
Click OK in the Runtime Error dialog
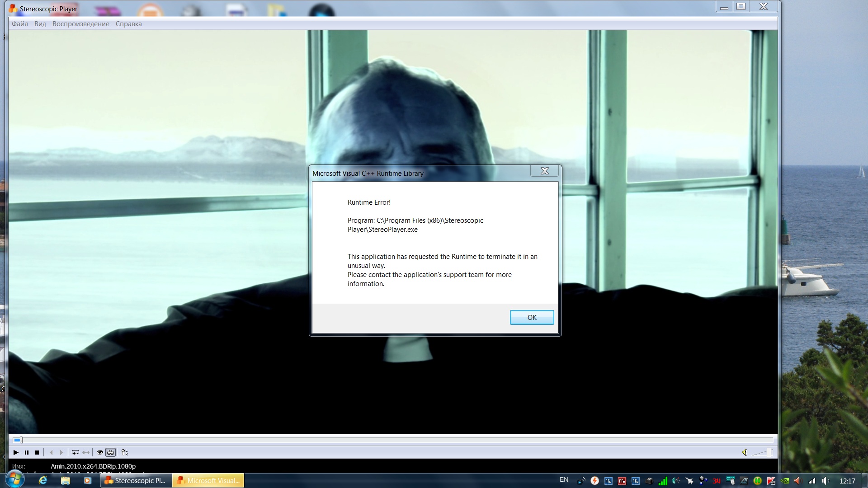pyautogui.click(x=532, y=317)
